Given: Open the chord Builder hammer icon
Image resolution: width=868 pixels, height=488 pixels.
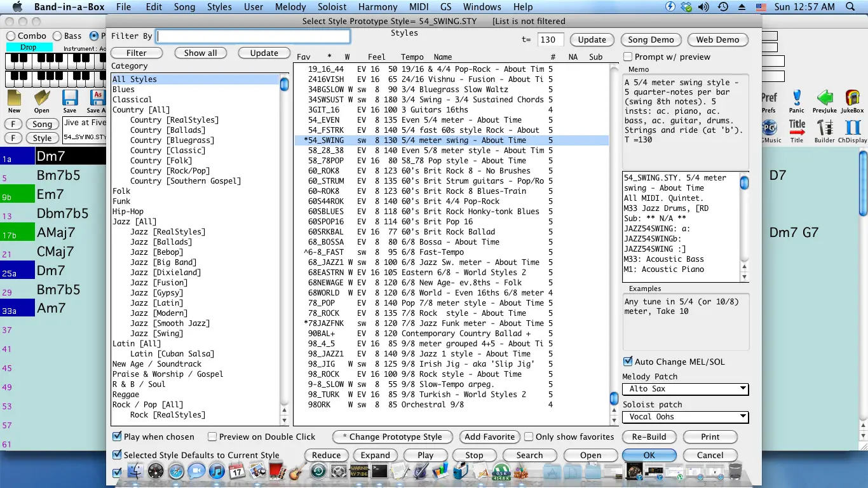Looking at the screenshot, I should [x=825, y=127].
